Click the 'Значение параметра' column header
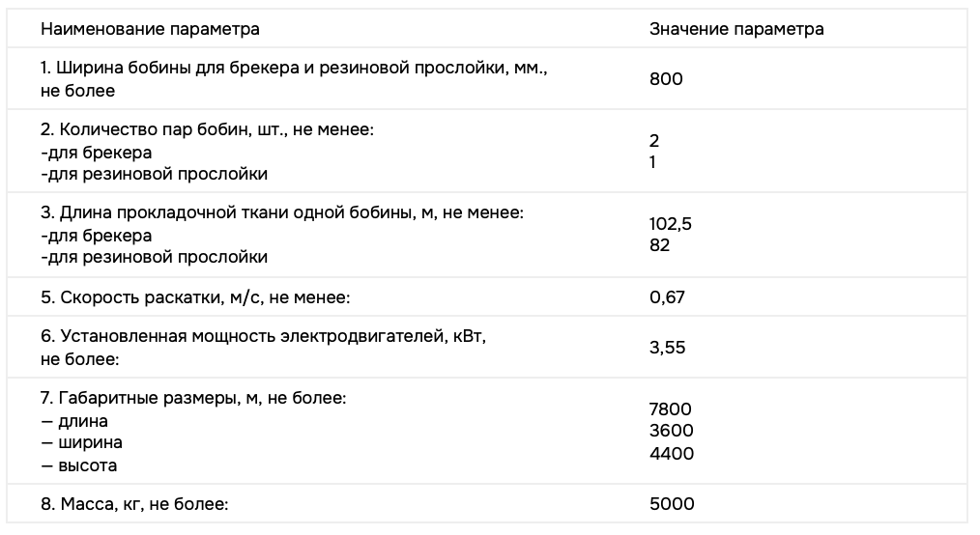The width and height of the screenshot is (980, 535). point(736,29)
